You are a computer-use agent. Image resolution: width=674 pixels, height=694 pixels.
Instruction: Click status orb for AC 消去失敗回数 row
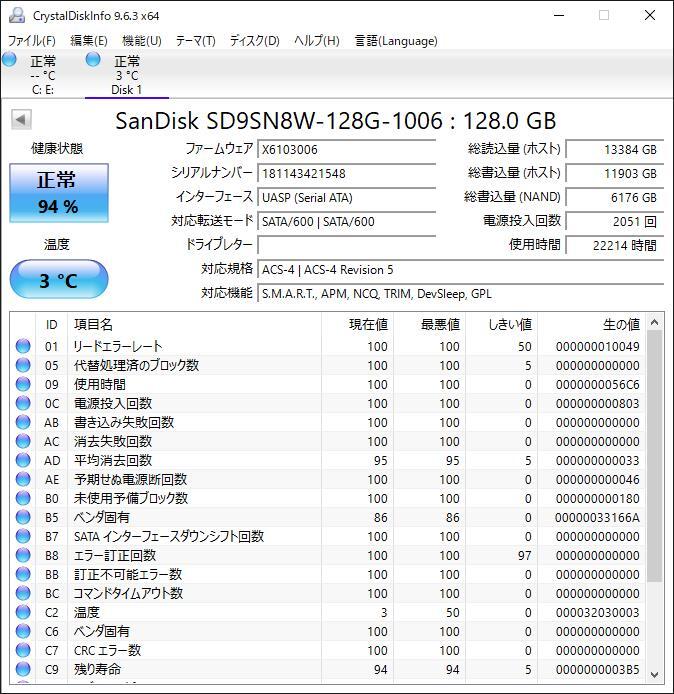23,441
